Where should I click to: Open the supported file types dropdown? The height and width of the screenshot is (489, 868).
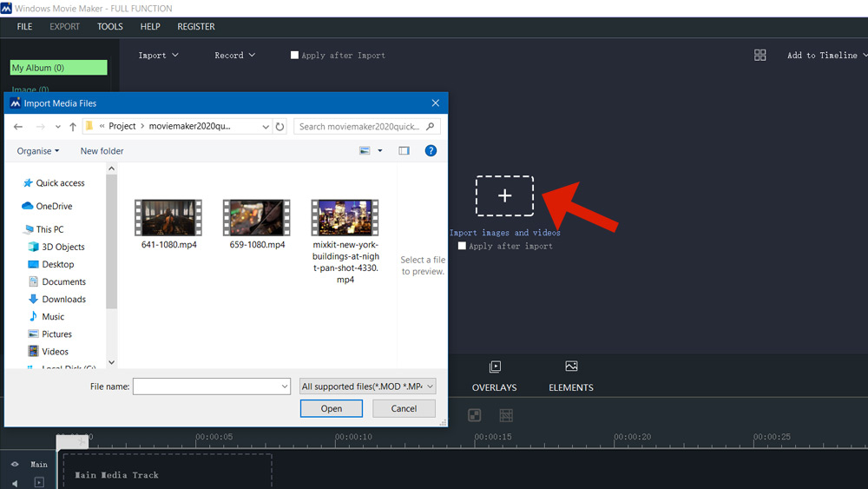367,387
